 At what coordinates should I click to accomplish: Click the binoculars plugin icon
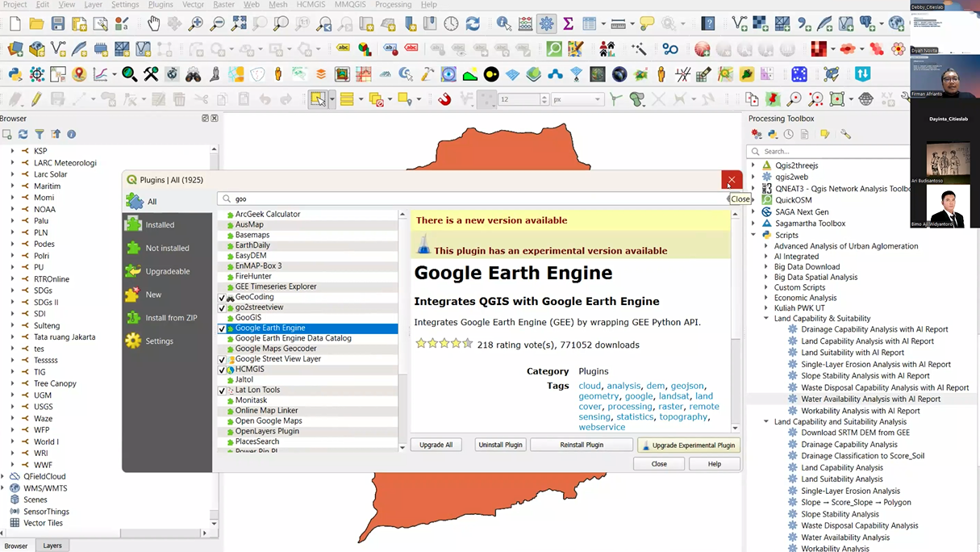click(x=194, y=74)
